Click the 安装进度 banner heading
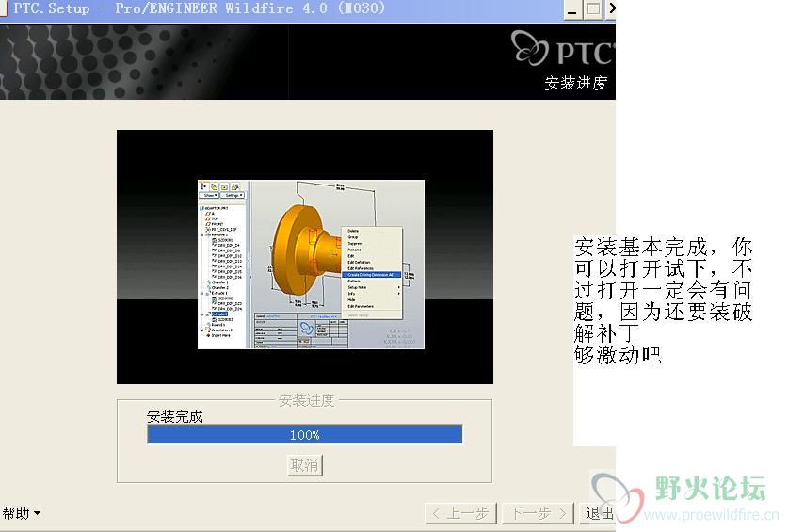The image size is (788, 532). [576, 83]
